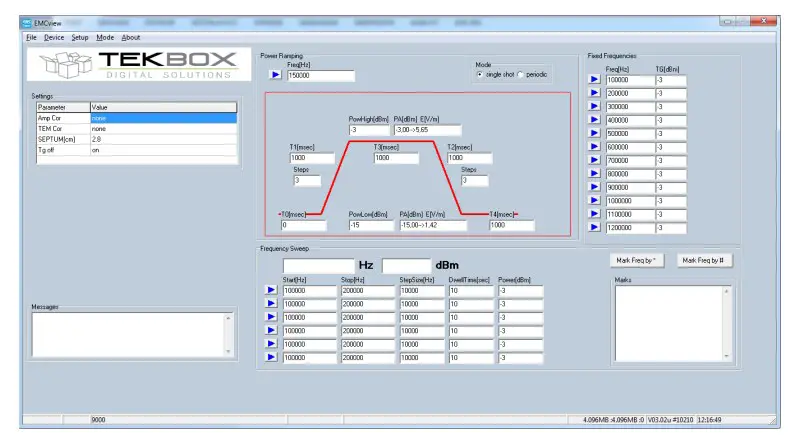Start the first frequency sweep row
The image size is (789, 435).
click(271, 290)
